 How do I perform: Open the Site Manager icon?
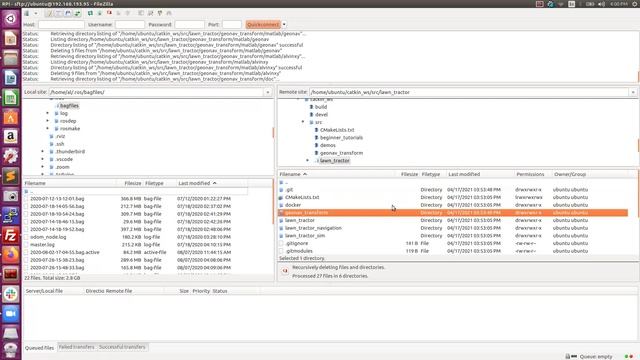(x=27, y=13)
